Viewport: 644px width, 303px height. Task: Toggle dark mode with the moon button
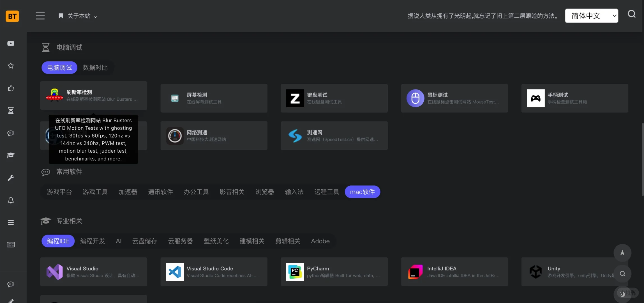pyautogui.click(x=622, y=294)
